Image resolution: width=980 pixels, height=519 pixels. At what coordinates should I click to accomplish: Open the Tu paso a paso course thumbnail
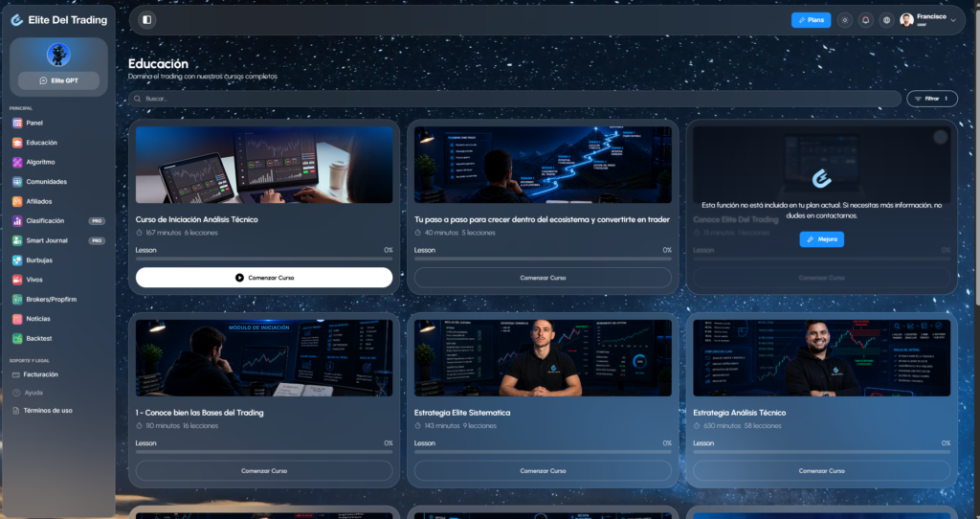543,165
